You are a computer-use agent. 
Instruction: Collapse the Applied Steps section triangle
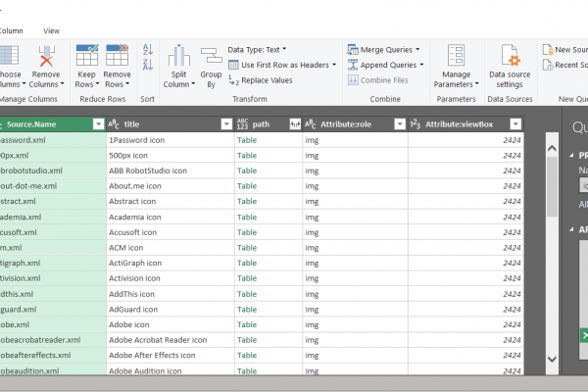tap(571, 229)
